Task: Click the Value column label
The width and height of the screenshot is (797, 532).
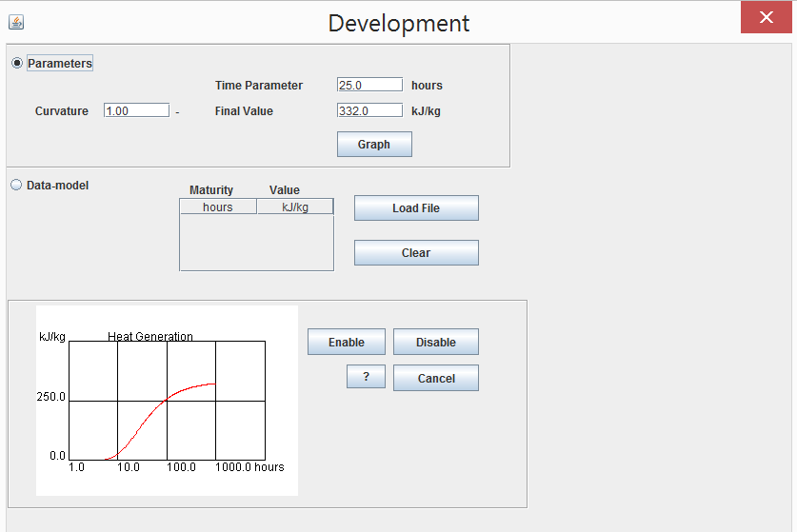Action: [284, 190]
